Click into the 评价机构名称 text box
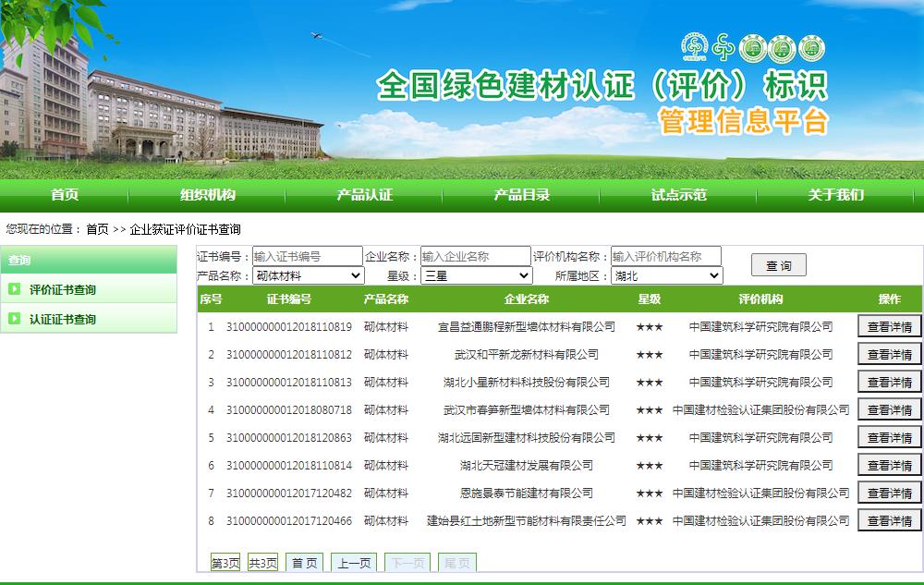This screenshot has height=585, width=924. tap(665, 256)
